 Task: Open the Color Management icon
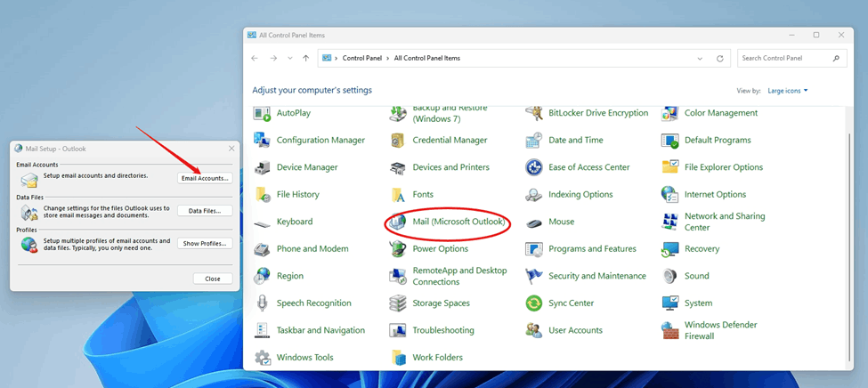click(670, 113)
